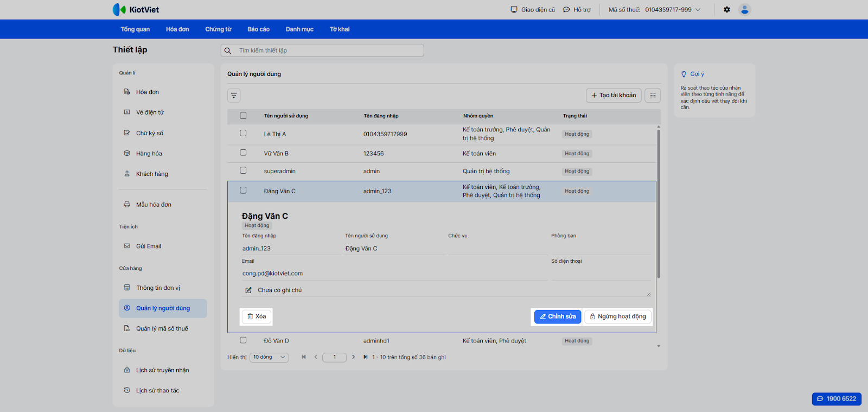Viewport: 868px width, 412px height.
Task: Open the settings gear icon in the header
Action: [x=727, y=10]
